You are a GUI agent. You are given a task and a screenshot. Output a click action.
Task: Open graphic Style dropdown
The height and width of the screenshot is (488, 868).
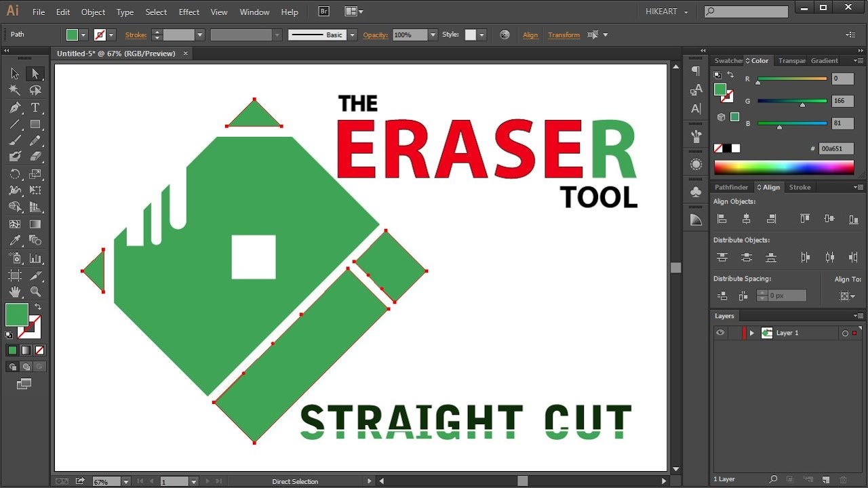481,35
